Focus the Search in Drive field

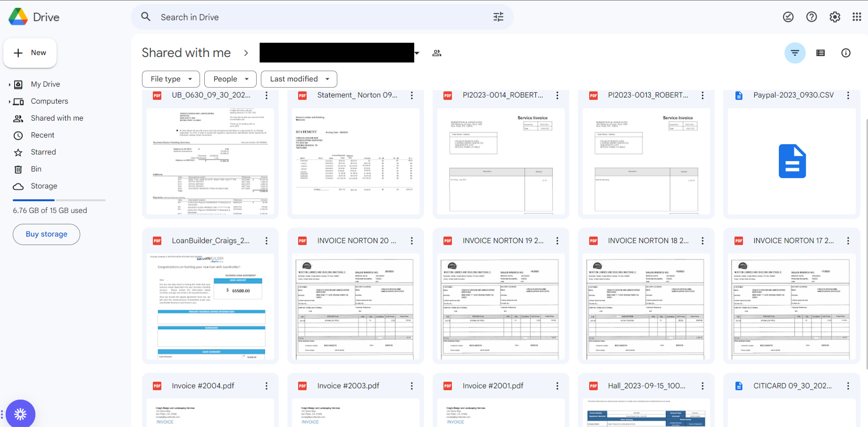(322, 17)
